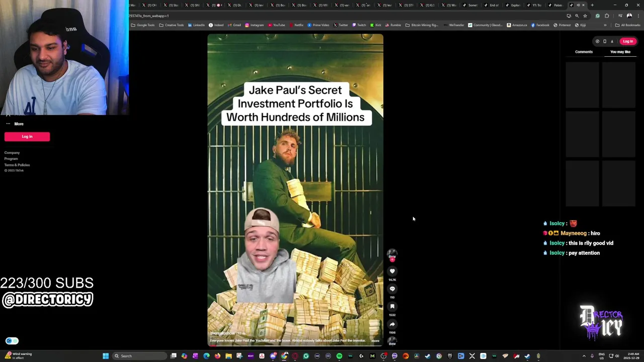Open the Netflix bookmark
644x362 pixels.
click(296, 25)
